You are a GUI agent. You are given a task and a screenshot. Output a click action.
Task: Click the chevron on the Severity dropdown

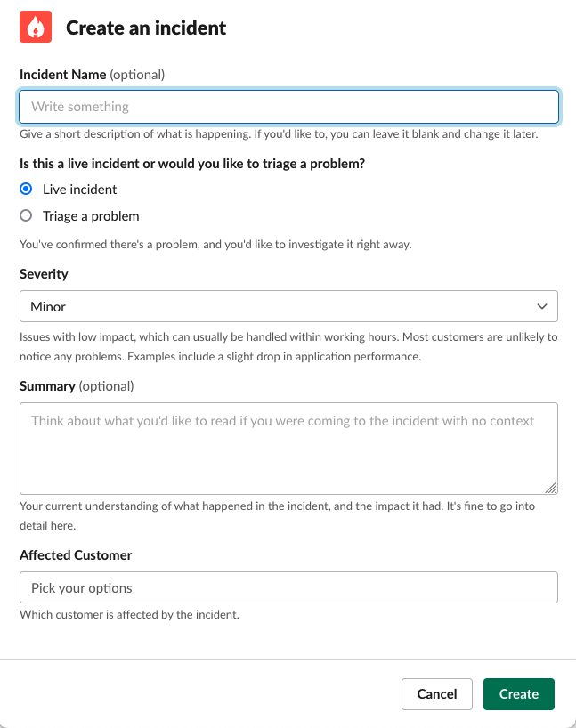(x=542, y=305)
